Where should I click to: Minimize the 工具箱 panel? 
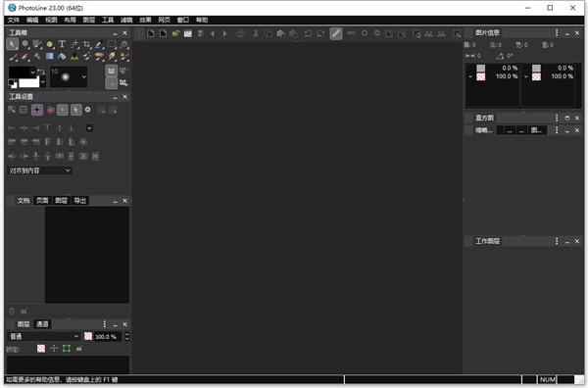pos(115,33)
